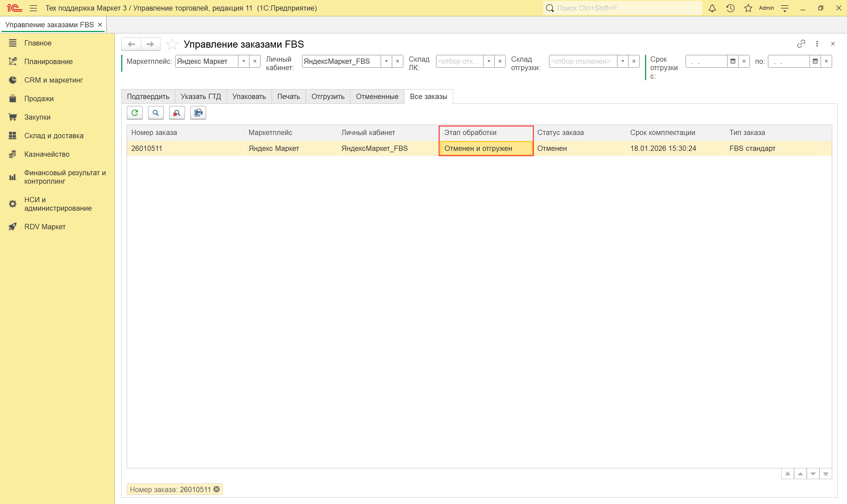Open calendar for Срок отгрузки start date
Viewport: 847px width, 504px height.
[733, 61]
